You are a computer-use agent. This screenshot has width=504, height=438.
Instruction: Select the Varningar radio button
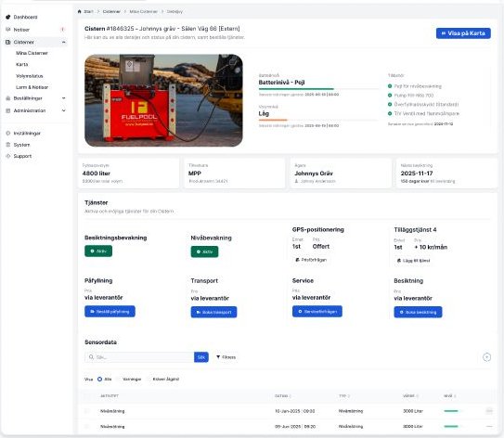pos(118,380)
